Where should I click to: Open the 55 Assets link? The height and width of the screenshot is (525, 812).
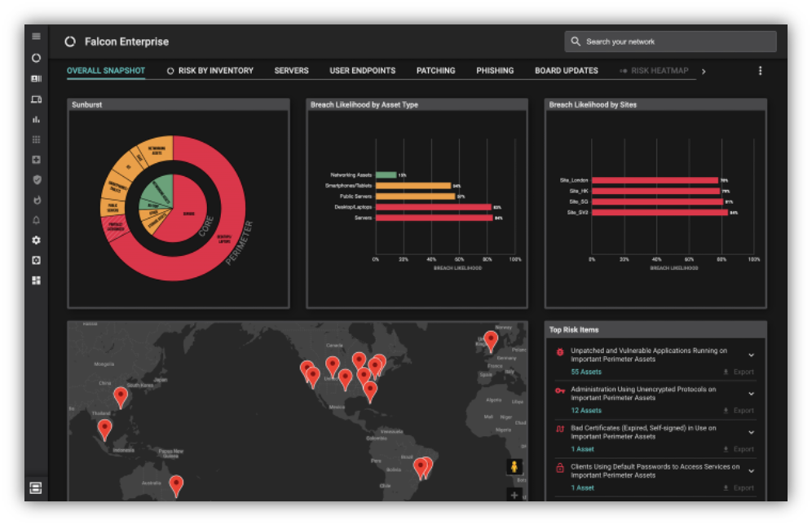tap(585, 372)
